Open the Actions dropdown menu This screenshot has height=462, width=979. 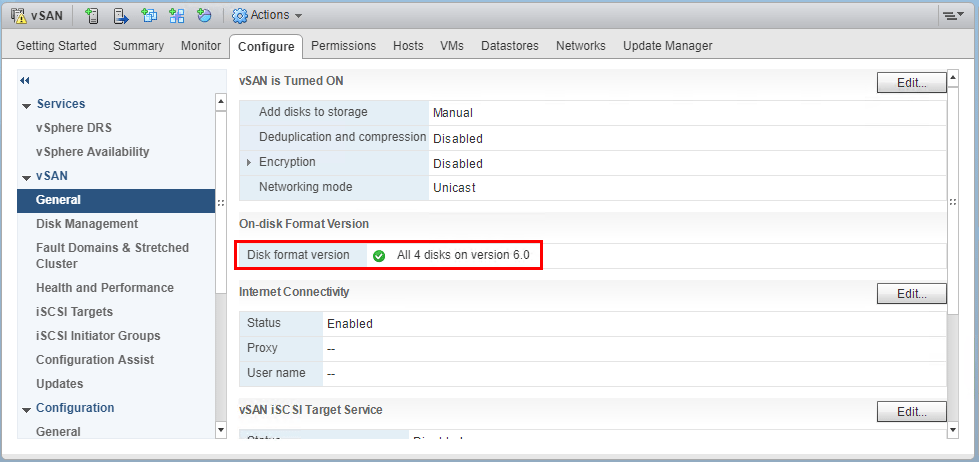[267, 16]
